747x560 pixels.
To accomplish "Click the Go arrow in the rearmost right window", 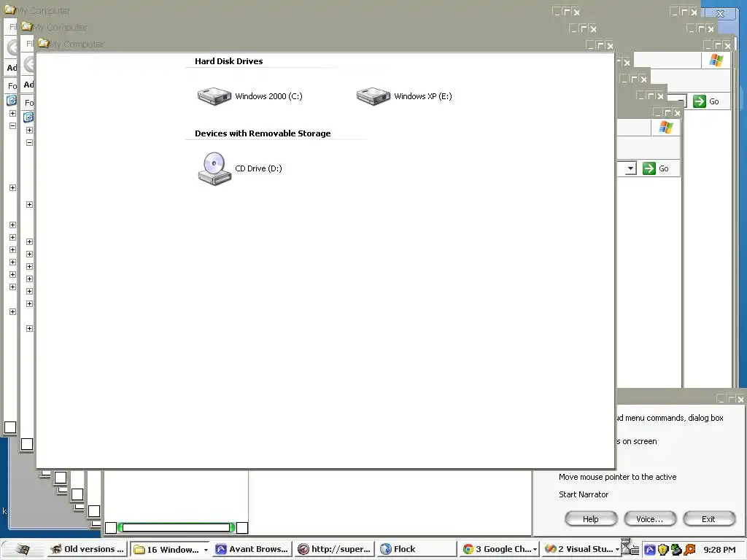I will pos(700,101).
